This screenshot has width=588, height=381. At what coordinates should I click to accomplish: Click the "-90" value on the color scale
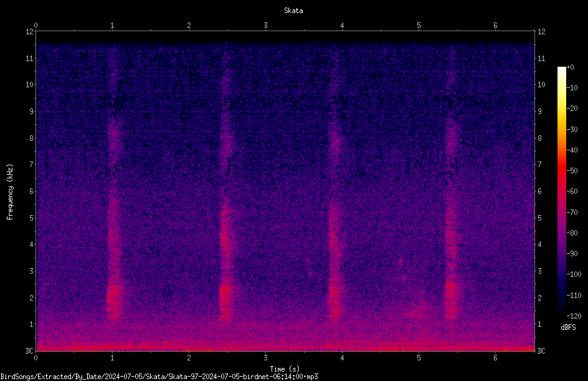(572, 253)
